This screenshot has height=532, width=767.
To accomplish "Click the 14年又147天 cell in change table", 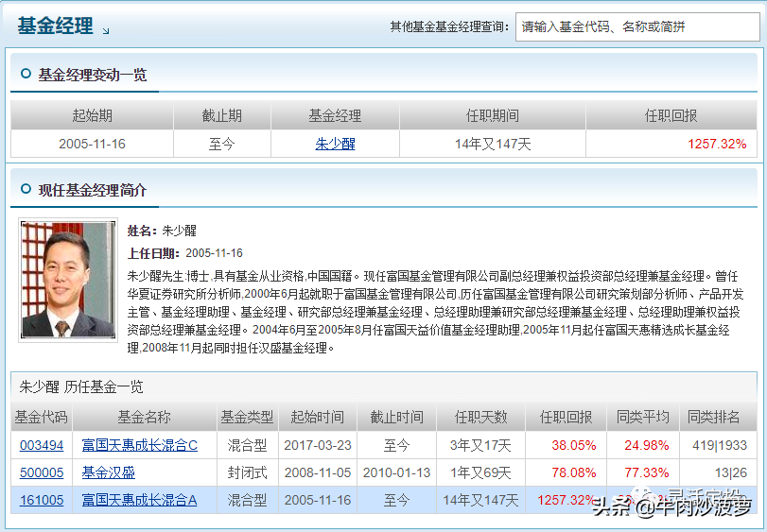I will pyautogui.click(x=493, y=145).
